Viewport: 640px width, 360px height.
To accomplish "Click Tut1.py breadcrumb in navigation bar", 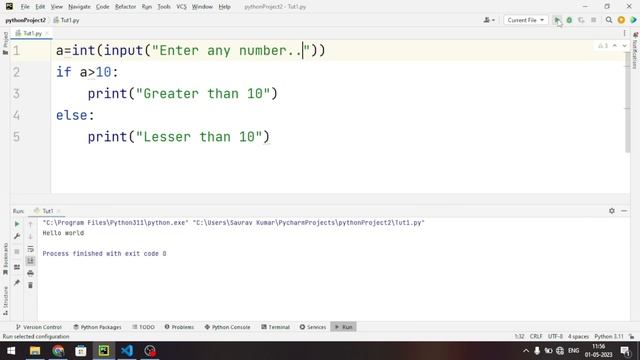I will (67, 20).
